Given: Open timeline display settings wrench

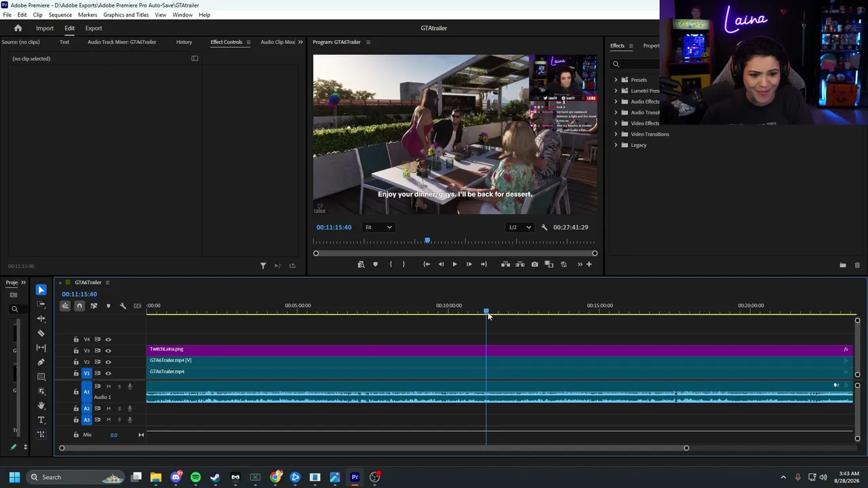Looking at the screenshot, I should point(123,306).
